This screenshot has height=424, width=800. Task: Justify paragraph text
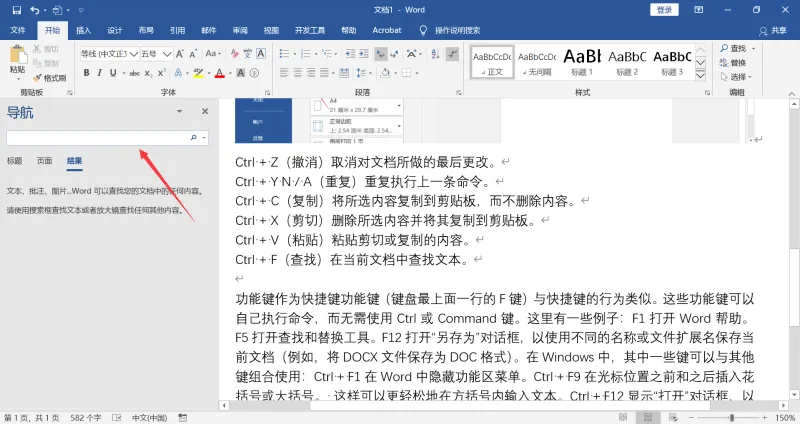tap(324, 73)
